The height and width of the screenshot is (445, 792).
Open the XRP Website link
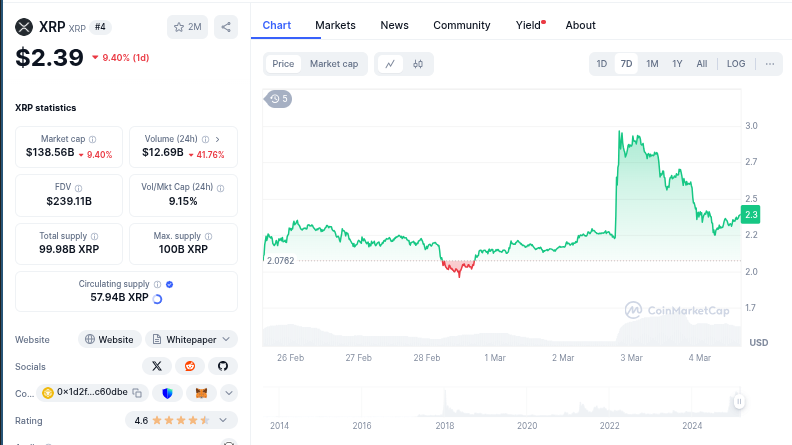110,339
